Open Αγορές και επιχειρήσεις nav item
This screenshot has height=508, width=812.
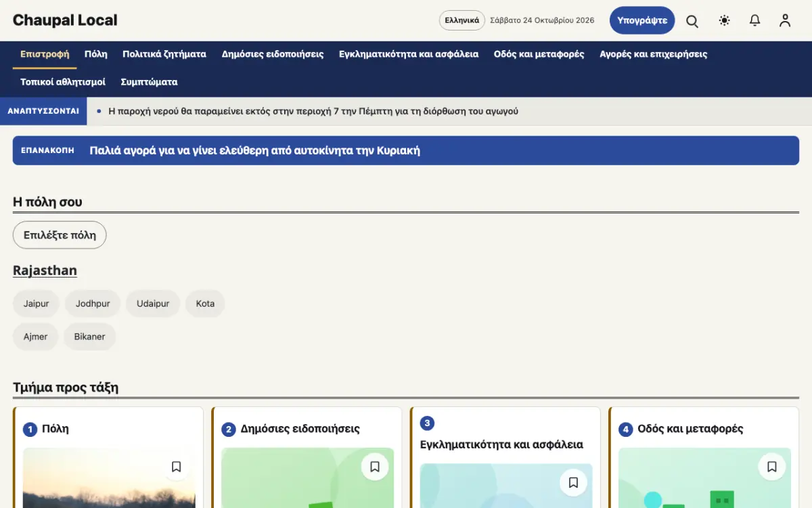coord(654,54)
